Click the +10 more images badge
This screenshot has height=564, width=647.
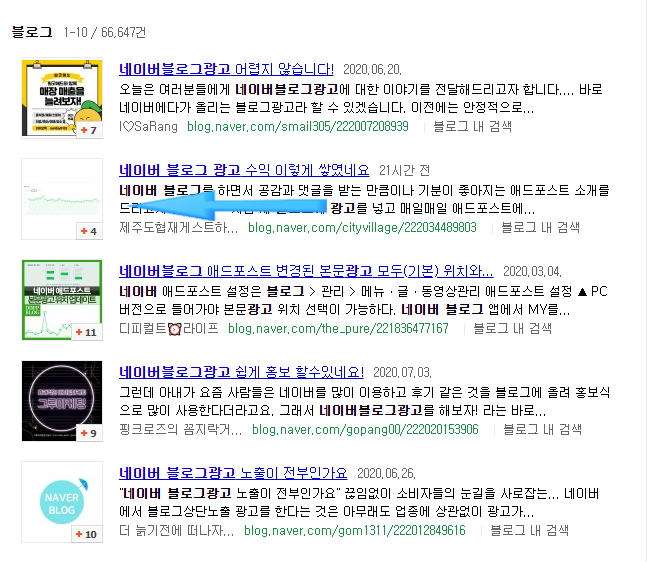tap(87, 534)
